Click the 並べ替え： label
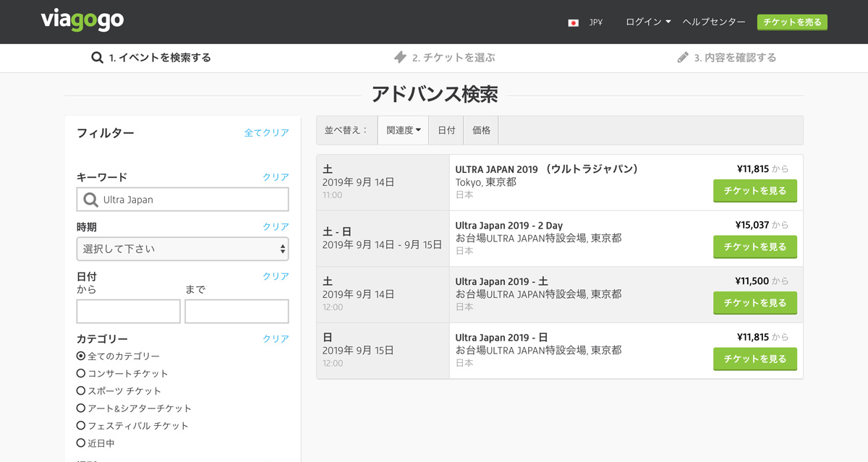The height and width of the screenshot is (462, 868). point(346,130)
